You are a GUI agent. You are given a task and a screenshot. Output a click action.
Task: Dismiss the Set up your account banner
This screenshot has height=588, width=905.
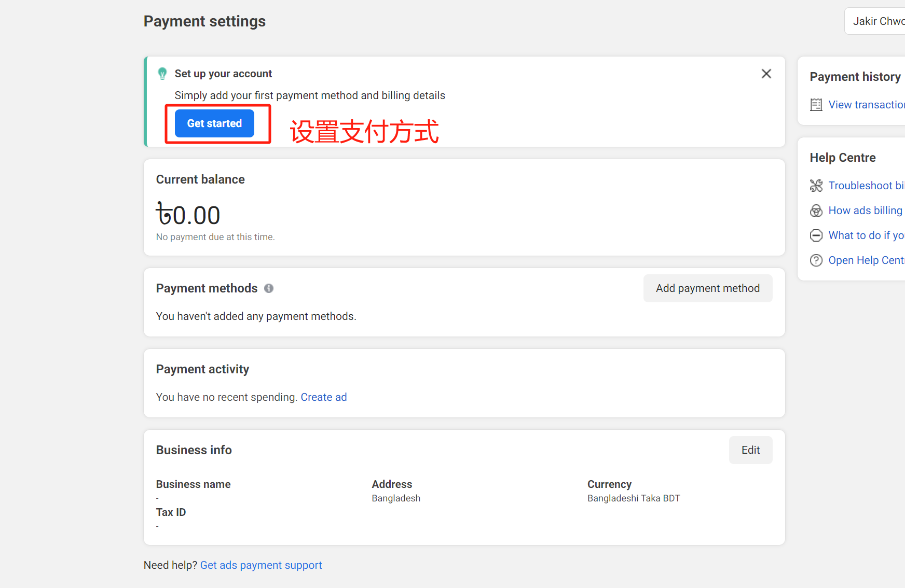(x=766, y=74)
